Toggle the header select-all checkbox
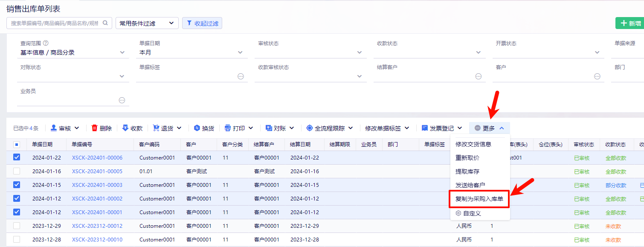Viewport: 644px width, 247px height. 17,145
